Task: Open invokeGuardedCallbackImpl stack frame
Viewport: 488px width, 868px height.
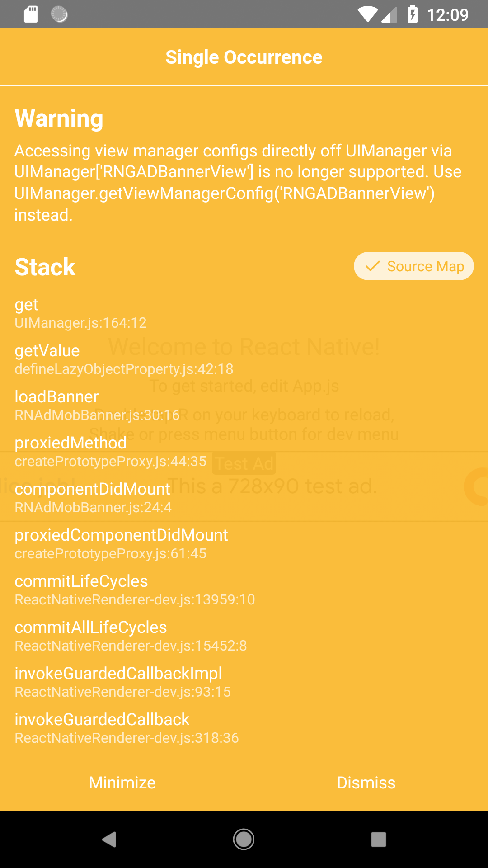Action: click(x=118, y=682)
